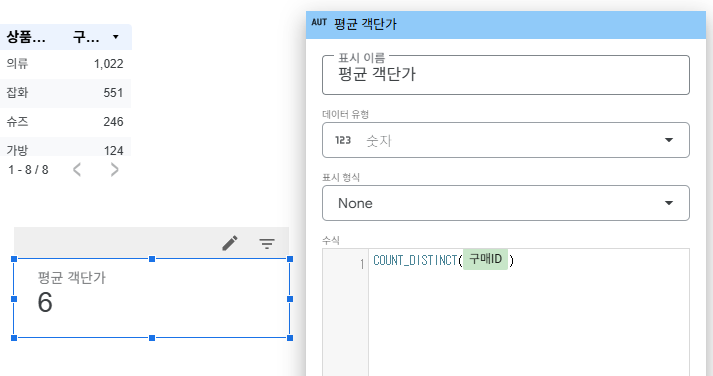Open the filter icon above the scorecard
The height and width of the screenshot is (376, 713).
[x=267, y=244]
